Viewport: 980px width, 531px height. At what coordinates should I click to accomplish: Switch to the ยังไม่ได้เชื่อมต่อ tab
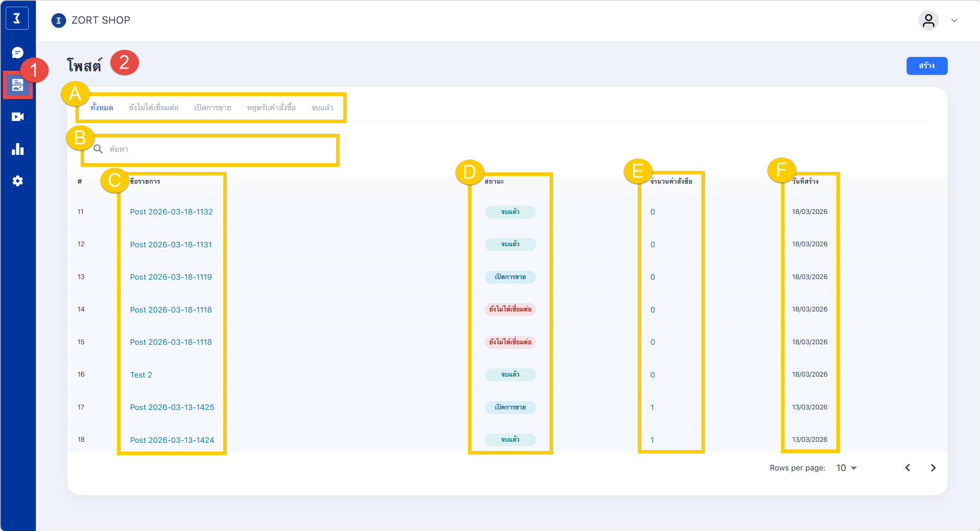coord(153,108)
